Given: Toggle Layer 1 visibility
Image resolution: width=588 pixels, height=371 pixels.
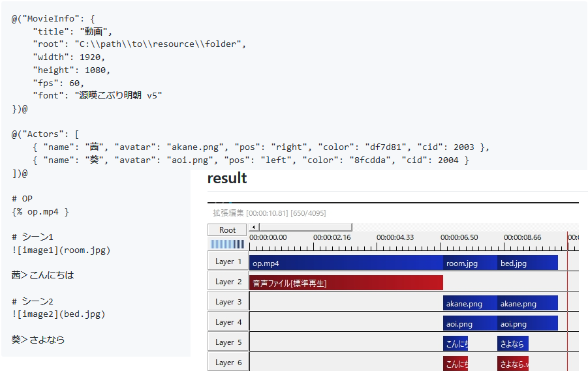Looking at the screenshot, I should click(x=228, y=261).
